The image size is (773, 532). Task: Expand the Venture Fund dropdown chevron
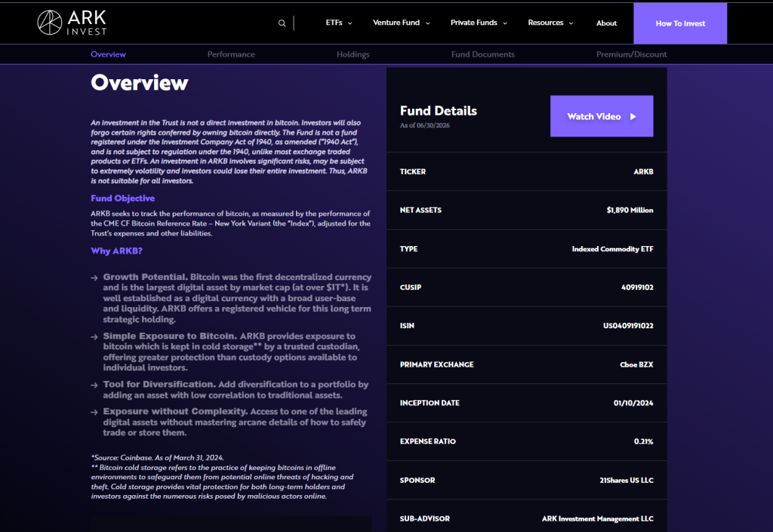pyautogui.click(x=427, y=23)
